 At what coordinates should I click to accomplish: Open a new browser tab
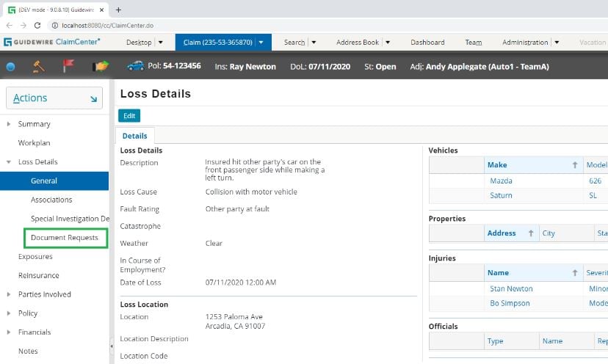118,10
